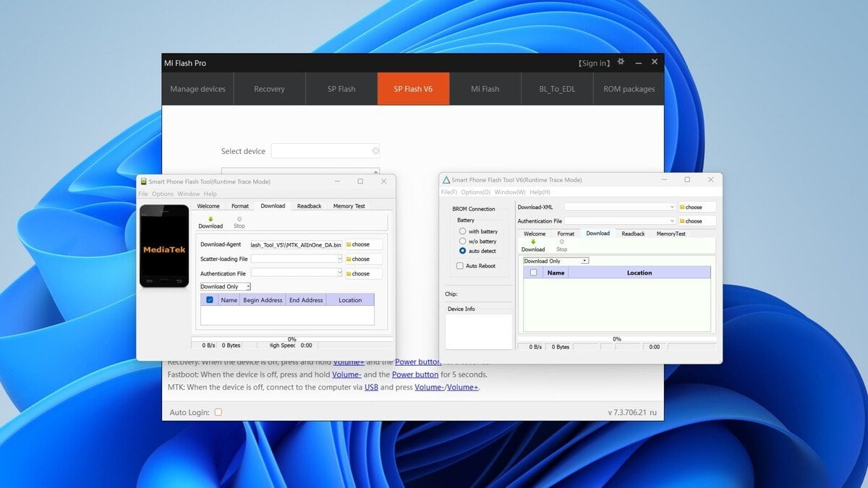Select the with battery option
The image size is (868, 488).
(462, 231)
